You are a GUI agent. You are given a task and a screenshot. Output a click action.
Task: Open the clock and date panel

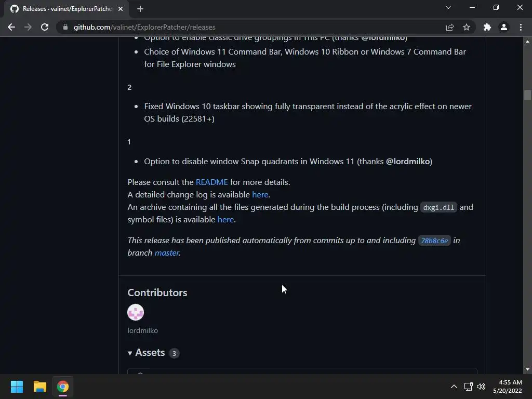[x=507, y=387]
